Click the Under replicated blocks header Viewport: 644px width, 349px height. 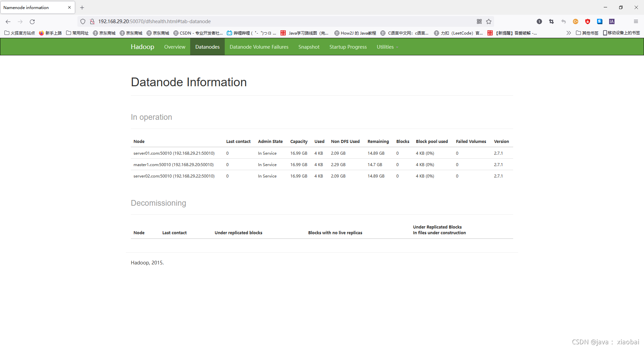(x=238, y=233)
